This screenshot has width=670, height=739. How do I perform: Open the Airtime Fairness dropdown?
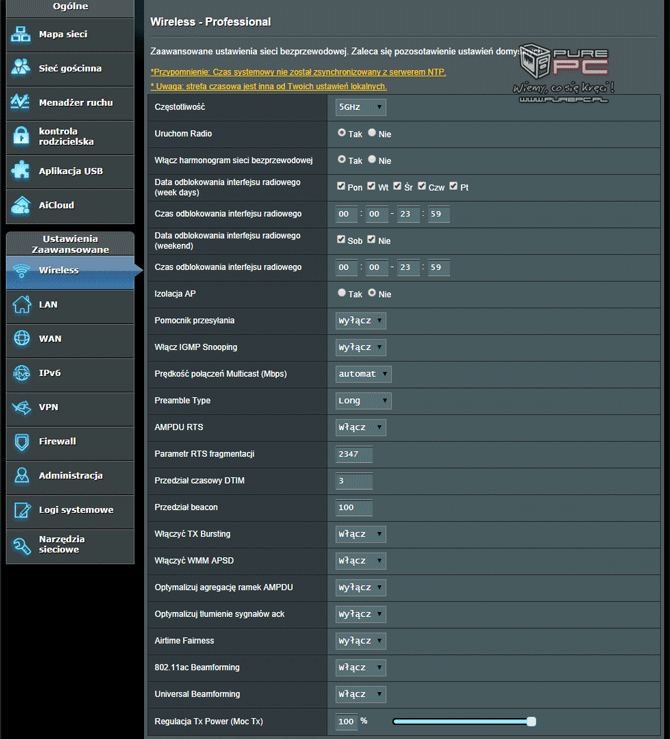[x=361, y=641]
